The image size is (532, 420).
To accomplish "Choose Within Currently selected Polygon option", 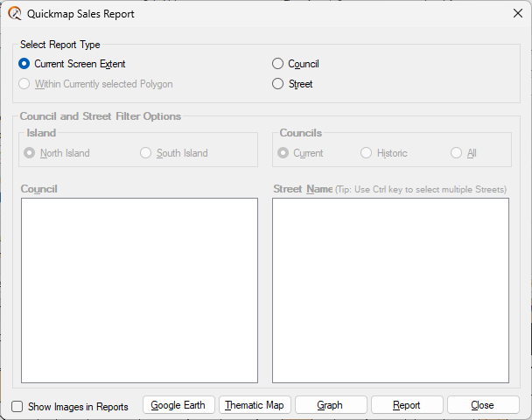I will click(24, 85).
